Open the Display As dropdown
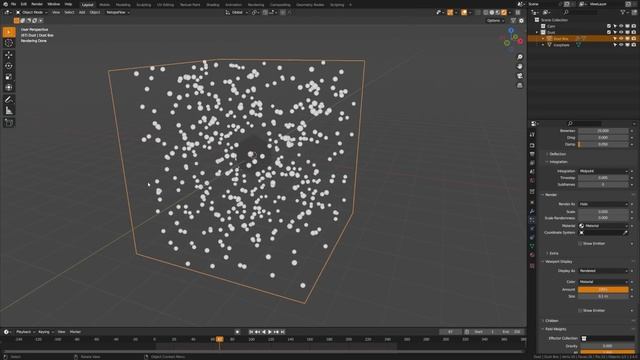Screen dimensions: 640x360 tap(603, 271)
